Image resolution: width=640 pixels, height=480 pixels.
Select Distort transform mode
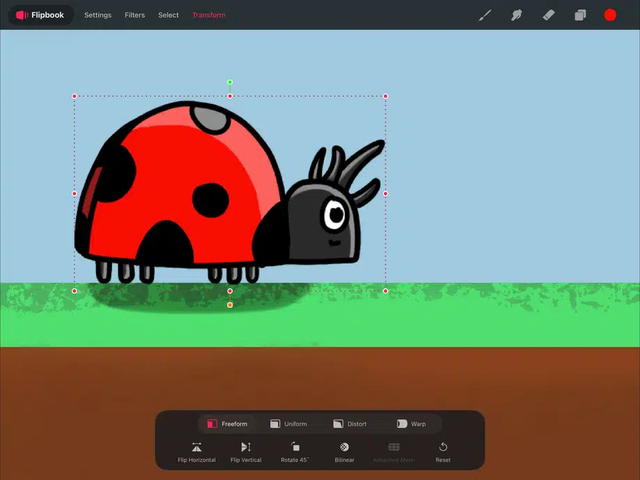coord(350,424)
